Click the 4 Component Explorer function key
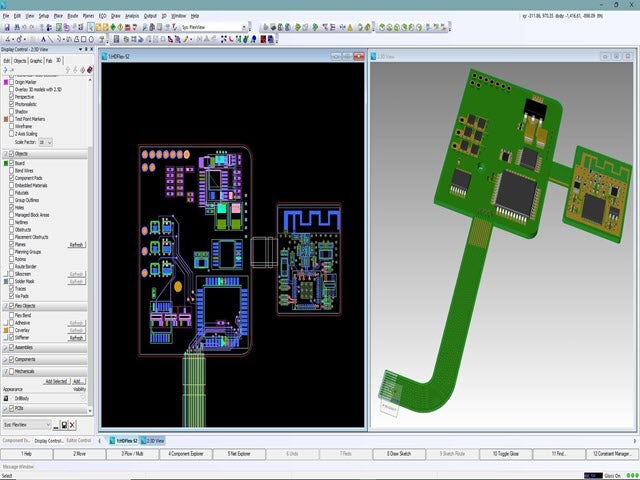The width and height of the screenshot is (640, 480). coord(185,453)
